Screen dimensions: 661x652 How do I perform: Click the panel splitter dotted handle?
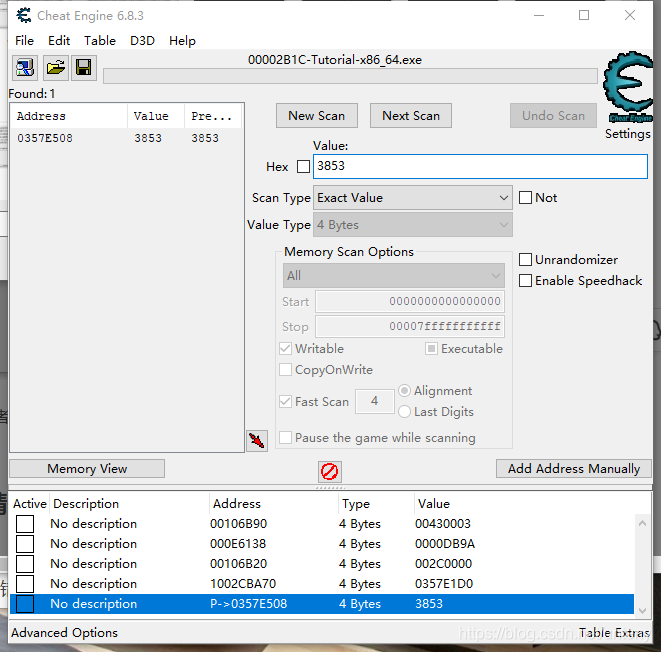(330, 488)
